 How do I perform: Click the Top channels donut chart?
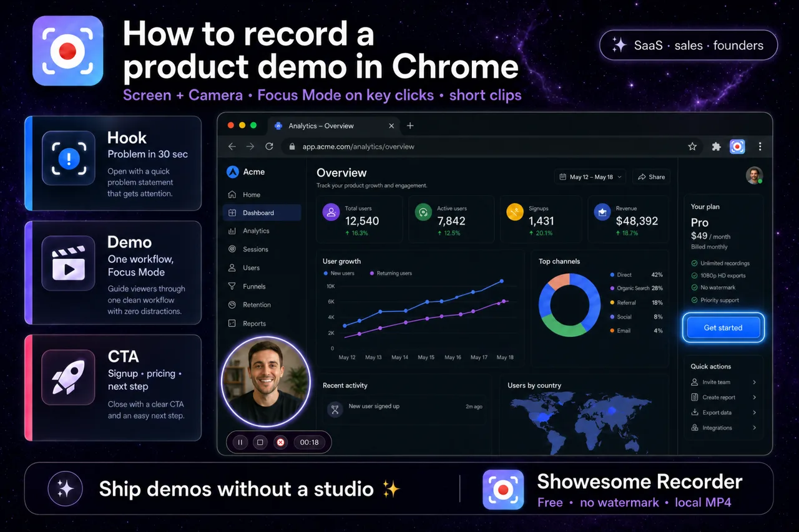point(569,304)
